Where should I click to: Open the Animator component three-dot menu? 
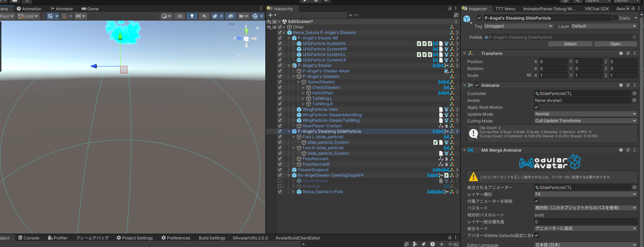click(635, 85)
